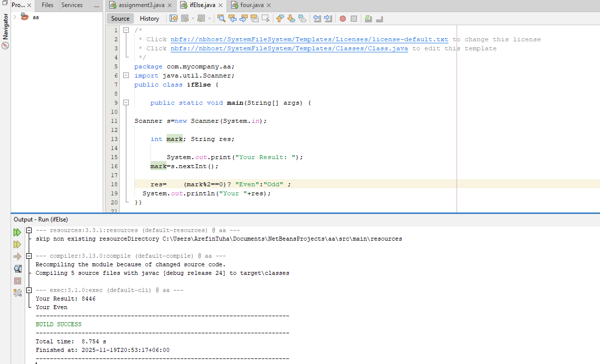Start macro recording with the red record icon
The image size is (600, 364).
coord(342,19)
